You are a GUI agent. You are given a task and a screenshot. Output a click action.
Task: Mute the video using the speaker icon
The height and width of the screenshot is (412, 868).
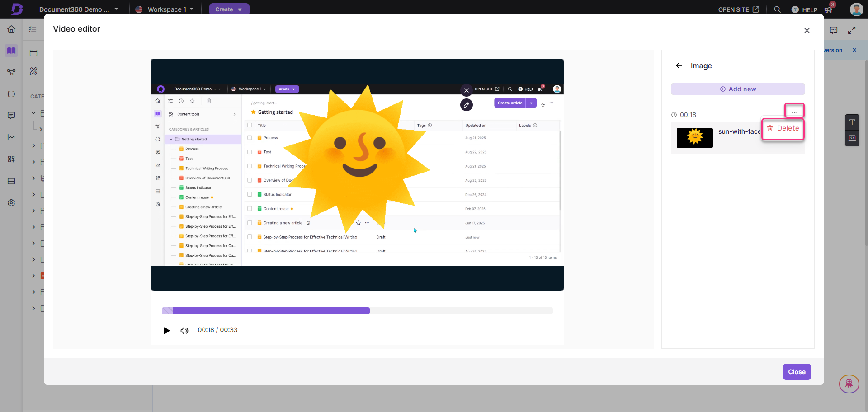pyautogui.click(x=184, y=331)
